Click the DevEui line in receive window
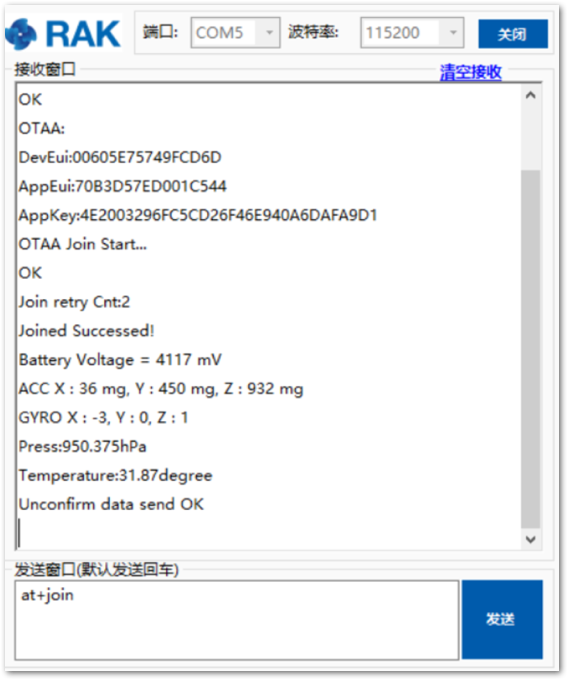The width and height of the screenshot is (568, 680). click(120, 157)
